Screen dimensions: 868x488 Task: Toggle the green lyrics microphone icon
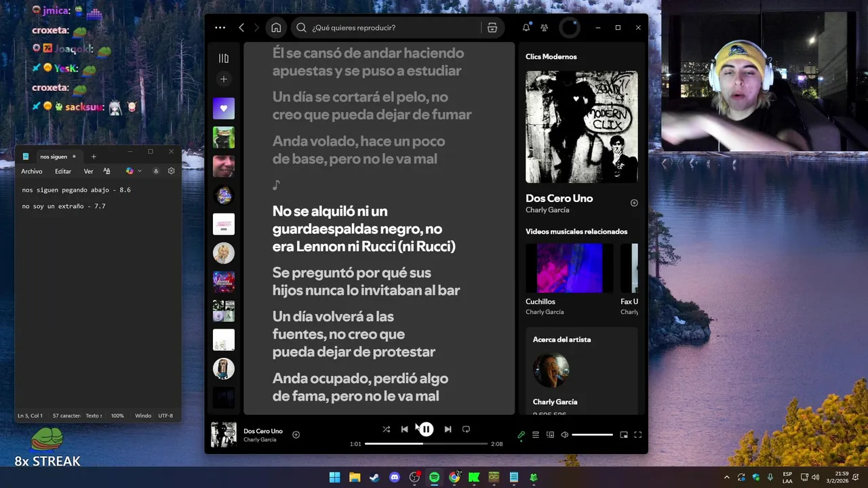click(521, 435)
